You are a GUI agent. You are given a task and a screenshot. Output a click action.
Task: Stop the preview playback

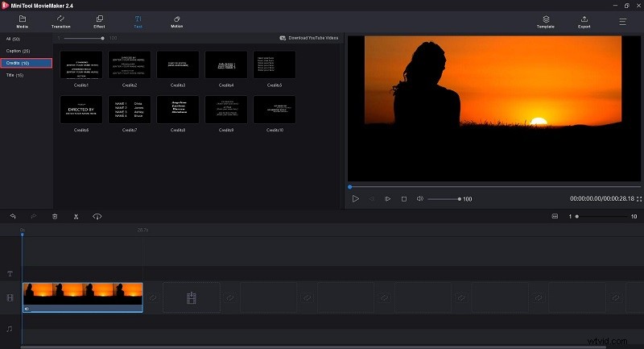coord(404,198)
